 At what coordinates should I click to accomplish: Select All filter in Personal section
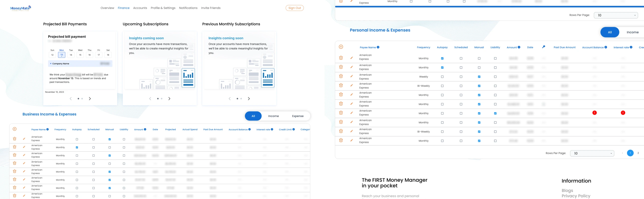point(610,32)
